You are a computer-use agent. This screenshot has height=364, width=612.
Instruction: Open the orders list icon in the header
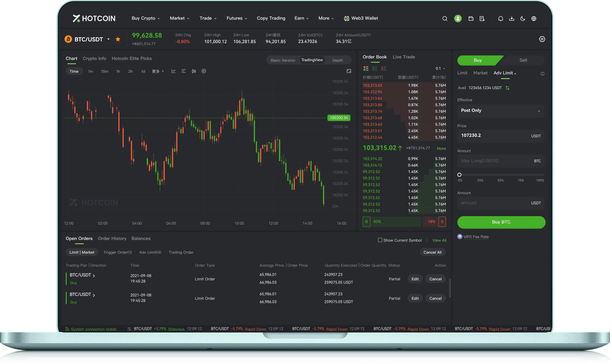482,18
